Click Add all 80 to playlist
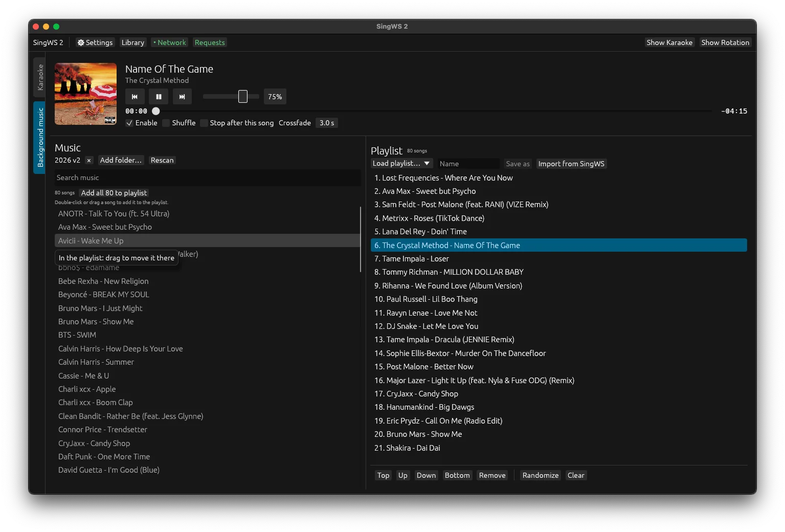Image resolution: width=785 pixels, height=532 pixels. (x=114, y=193)
